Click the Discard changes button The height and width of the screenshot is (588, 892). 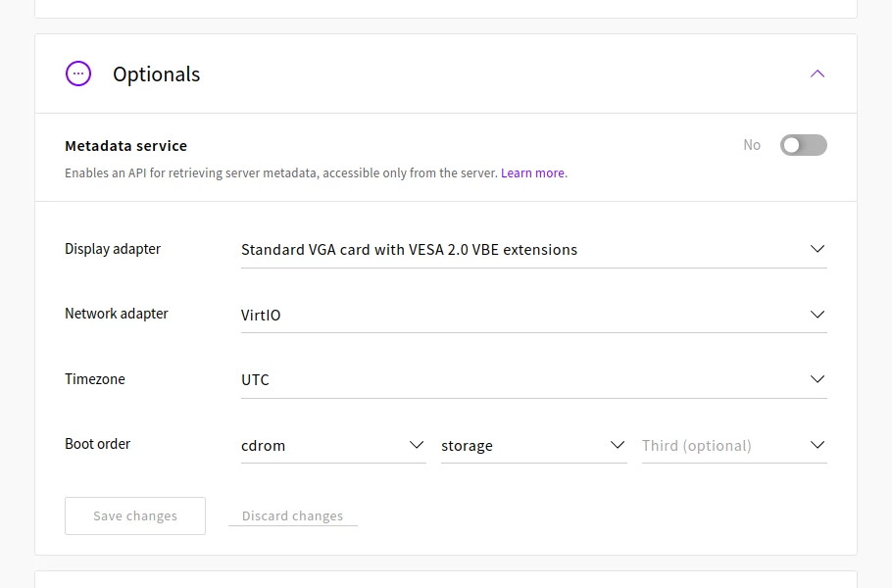tap(292, 515)
